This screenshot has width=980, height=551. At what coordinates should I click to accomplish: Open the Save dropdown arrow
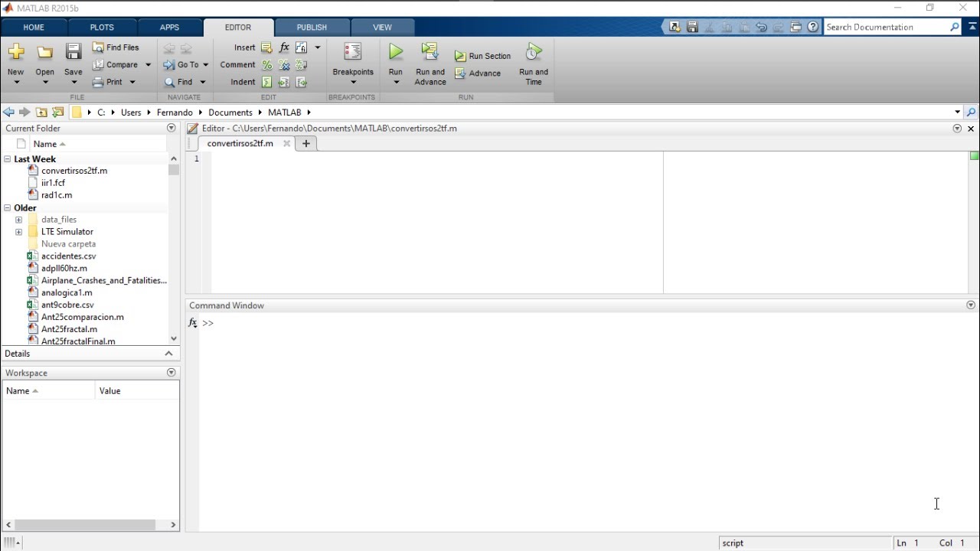(x=73, y=83)
